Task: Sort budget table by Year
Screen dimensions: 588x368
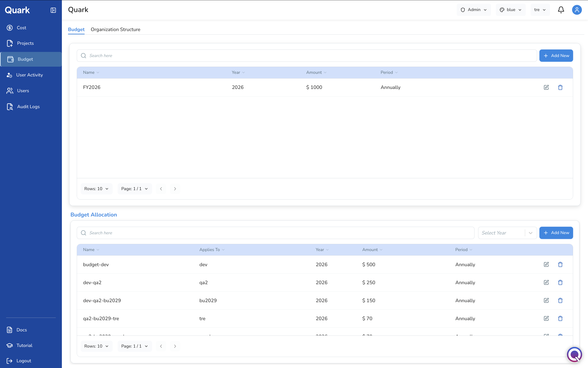Action: tap(238, 73)
